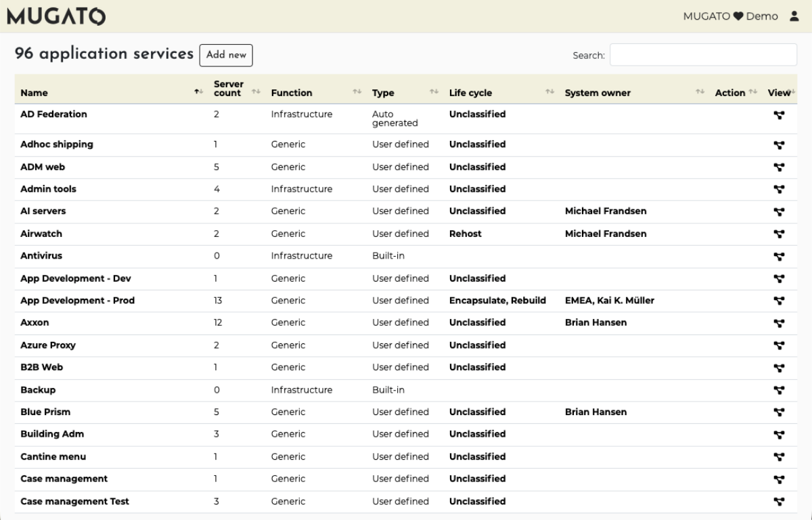
Task: Open view icon for Backup service
Action: point(779,391)
